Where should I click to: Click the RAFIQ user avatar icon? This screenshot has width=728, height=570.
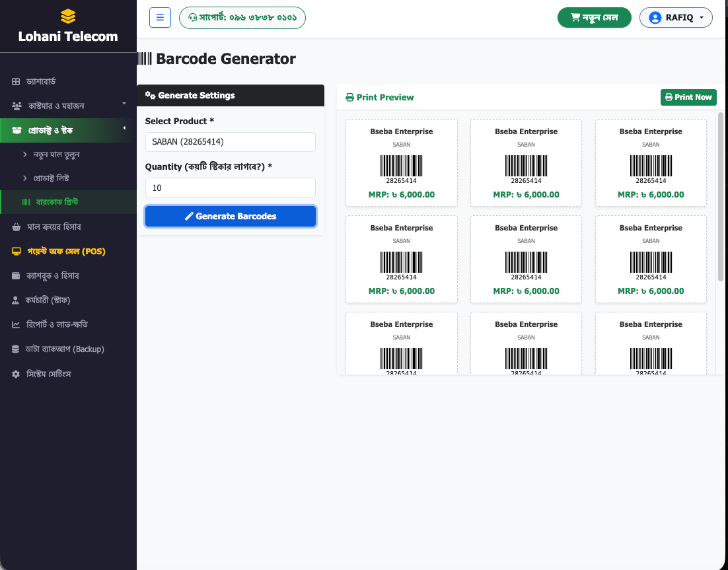click(x=655, y=18)
